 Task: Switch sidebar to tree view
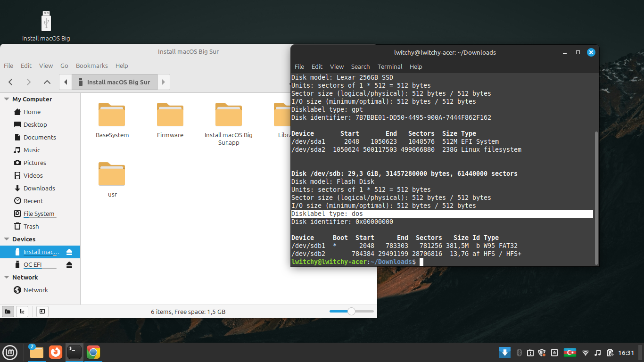coord(22,312)
